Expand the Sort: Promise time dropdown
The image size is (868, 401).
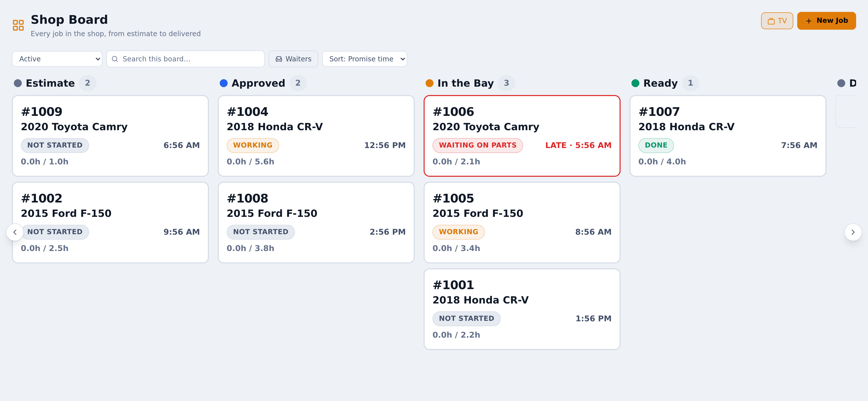364,59
